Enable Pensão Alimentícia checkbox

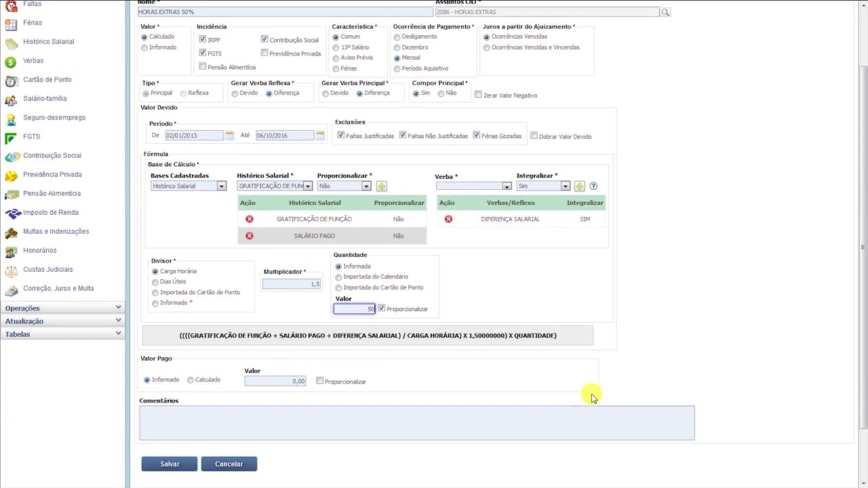click(202, 66)
